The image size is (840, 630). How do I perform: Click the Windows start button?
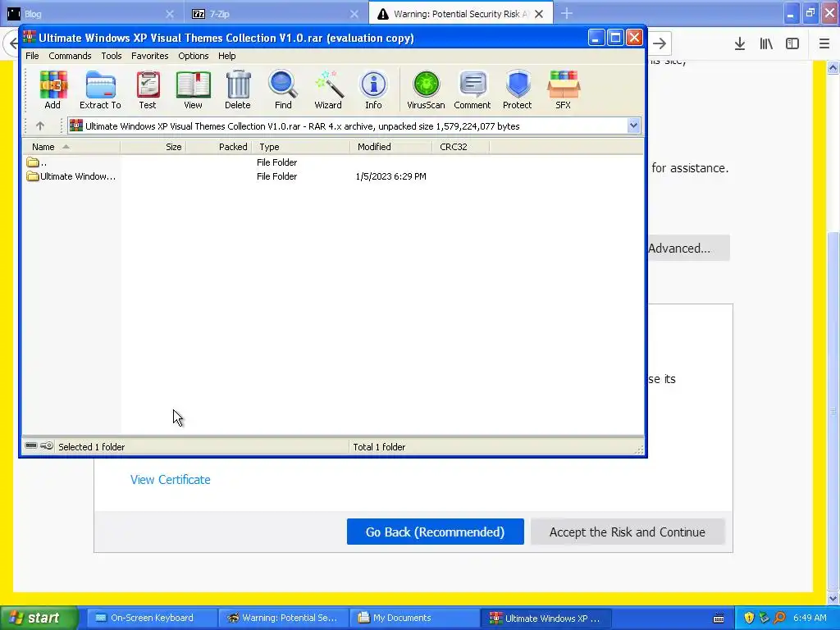pos(39,618)
